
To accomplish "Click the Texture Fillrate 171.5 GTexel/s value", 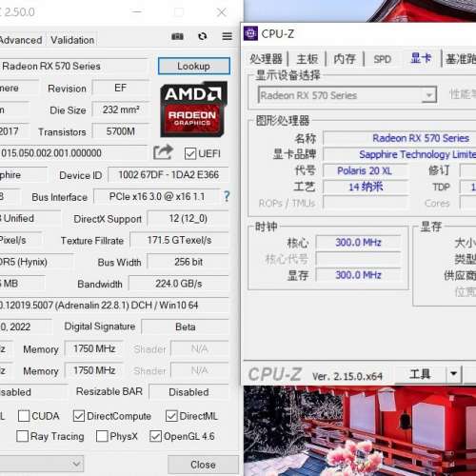I will click(x=179, y=240).
